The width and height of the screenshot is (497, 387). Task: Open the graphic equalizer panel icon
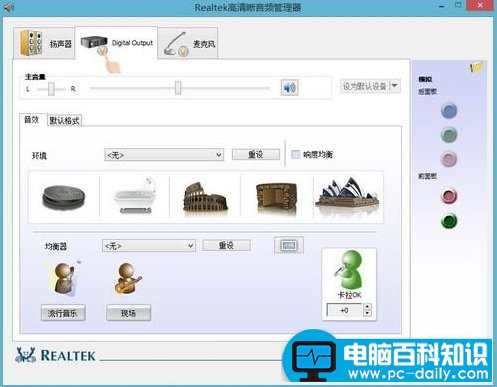pos(289,245)
